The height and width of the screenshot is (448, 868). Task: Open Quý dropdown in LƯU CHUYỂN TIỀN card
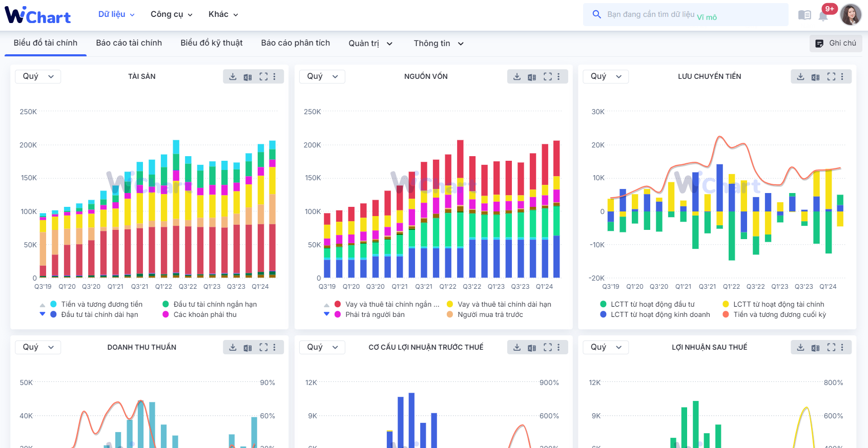point(606,76)
